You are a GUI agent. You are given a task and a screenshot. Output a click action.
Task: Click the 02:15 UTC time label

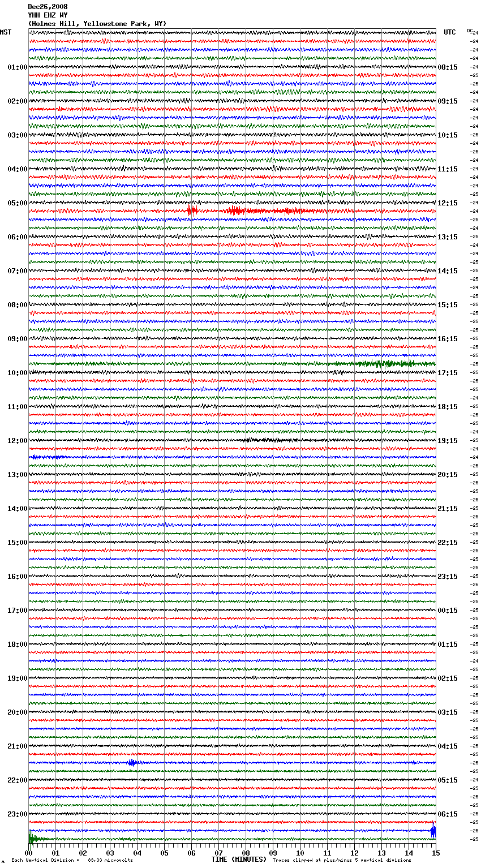(x=448, y=678)
